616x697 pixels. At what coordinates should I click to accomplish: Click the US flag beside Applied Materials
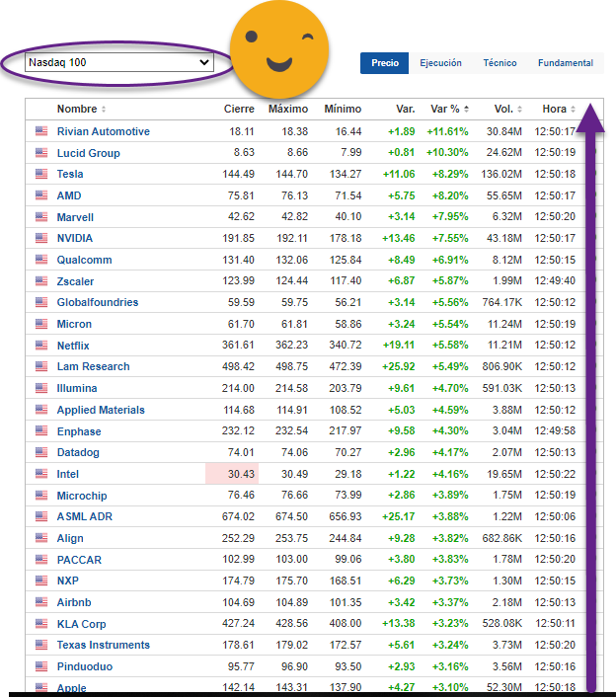click(41, 410)
